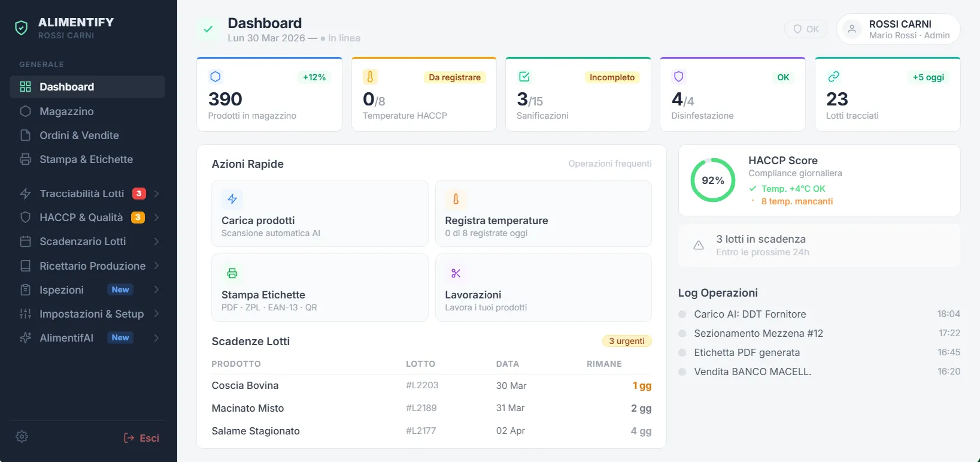
Task: Click the AlimentifAI sparkle icon
Action: coord(25,338)
